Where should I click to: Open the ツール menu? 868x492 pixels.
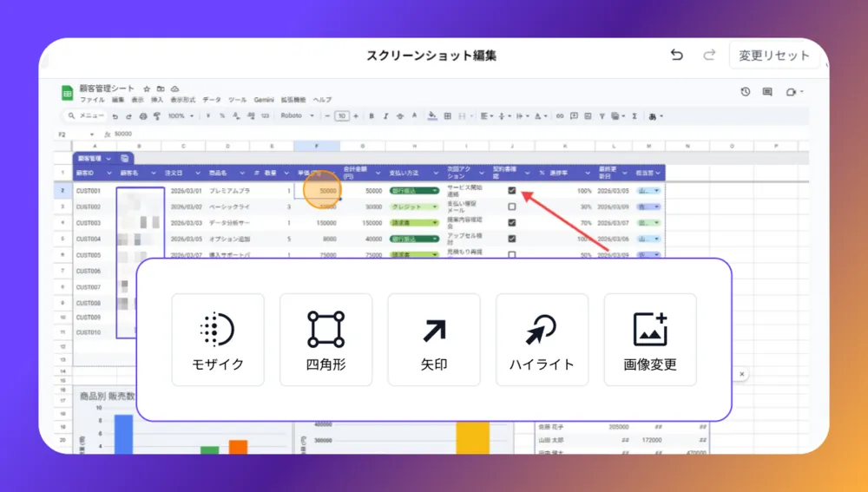coord(238,100)
